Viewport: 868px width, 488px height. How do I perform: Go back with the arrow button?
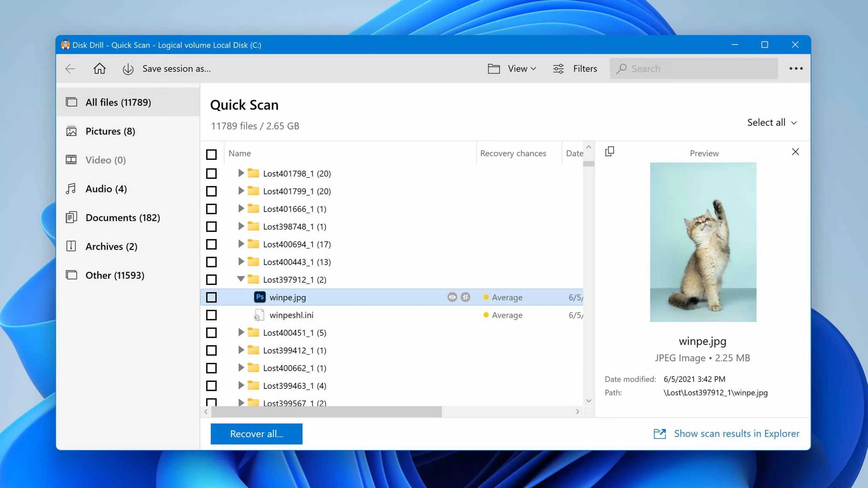[70, 69]
